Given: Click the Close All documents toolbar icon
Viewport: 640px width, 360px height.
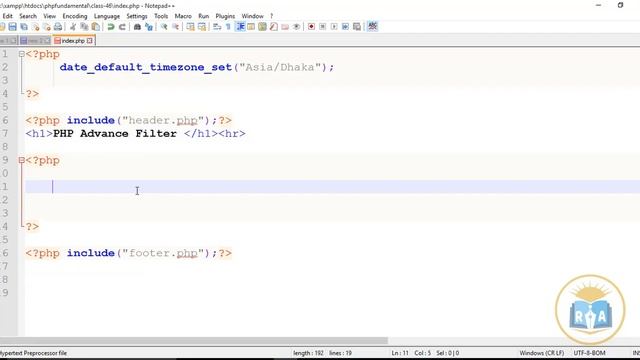Looking at the screenshot, I should pyautogui.click(x=47, y=27).
